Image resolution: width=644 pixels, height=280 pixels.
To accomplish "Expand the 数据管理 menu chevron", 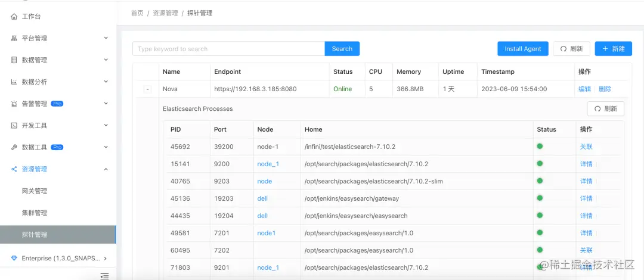I will pyautogui.click(x=106, y=60).
